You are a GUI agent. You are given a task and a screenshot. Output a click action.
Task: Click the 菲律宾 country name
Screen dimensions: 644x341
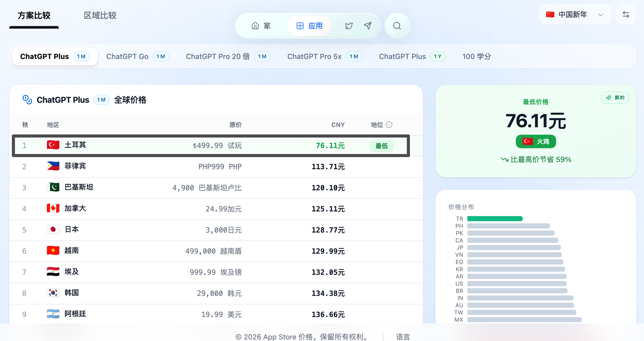click(75, 166)
